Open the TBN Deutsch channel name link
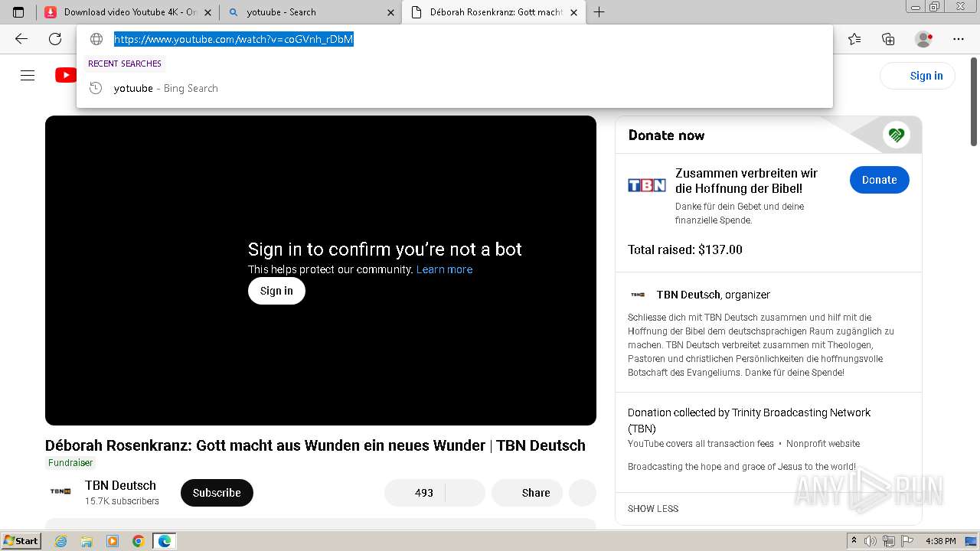980x551 pixels. [x=120, y=485]
